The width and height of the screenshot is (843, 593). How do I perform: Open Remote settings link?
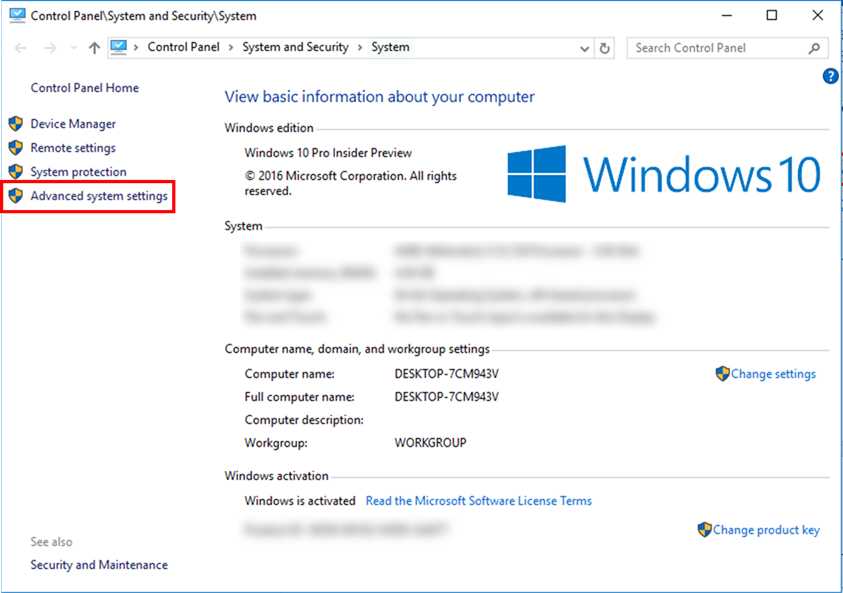pos(73,148)
